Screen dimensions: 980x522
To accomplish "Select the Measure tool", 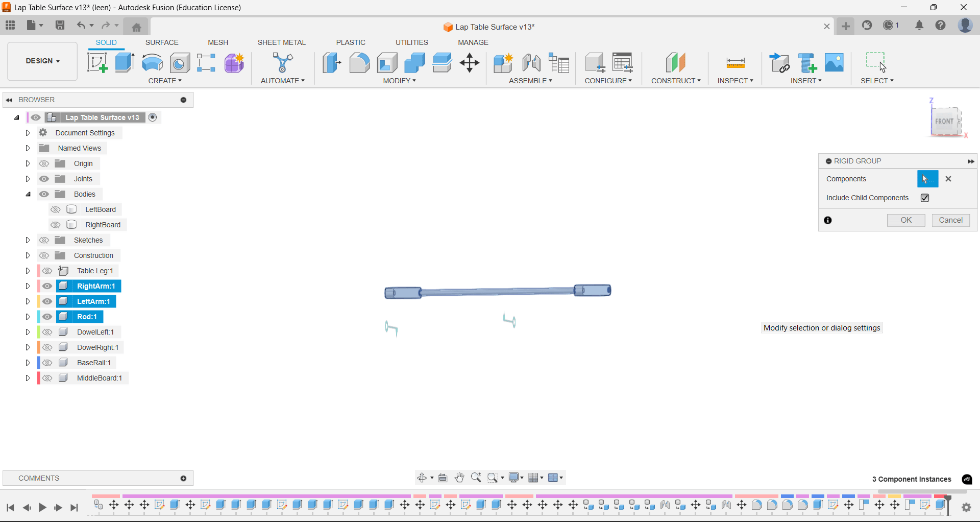I will pos(736,63).
